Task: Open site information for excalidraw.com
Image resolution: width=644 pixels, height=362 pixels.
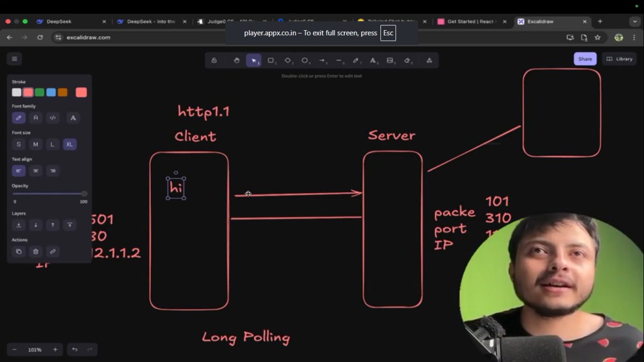Action: click(57, 38)
